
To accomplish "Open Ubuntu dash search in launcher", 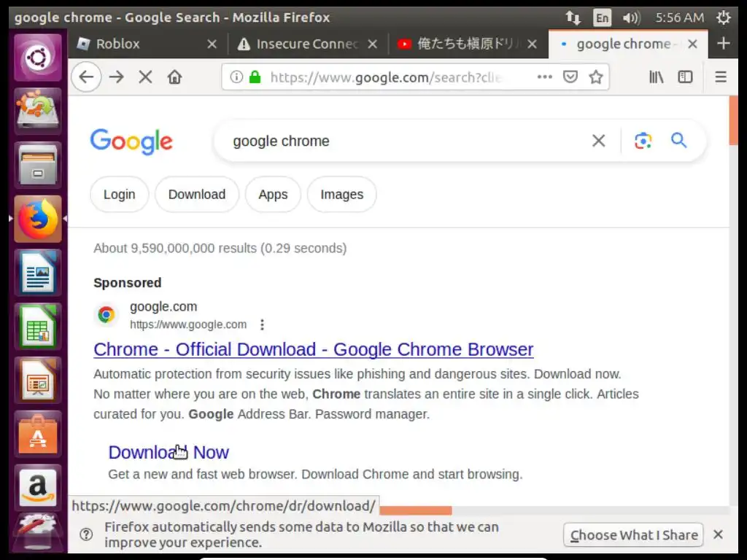I will pyautogui.click(x=38, y=58).
